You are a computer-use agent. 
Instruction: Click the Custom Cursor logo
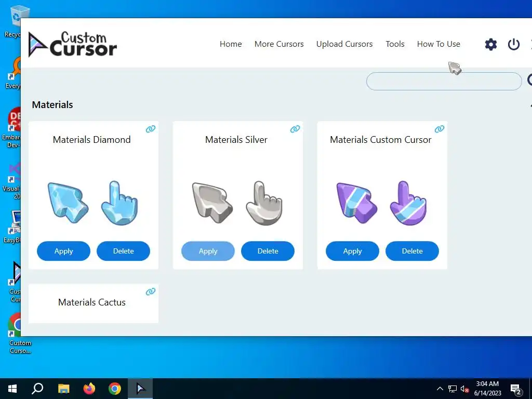click(73, 45)
